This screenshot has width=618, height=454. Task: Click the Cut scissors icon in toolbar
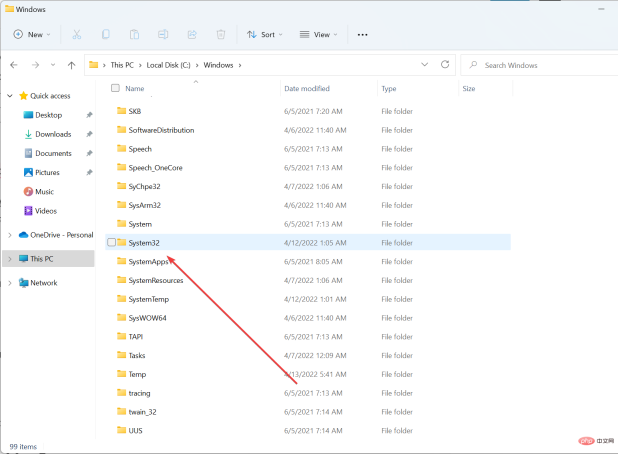pos(76,34)
